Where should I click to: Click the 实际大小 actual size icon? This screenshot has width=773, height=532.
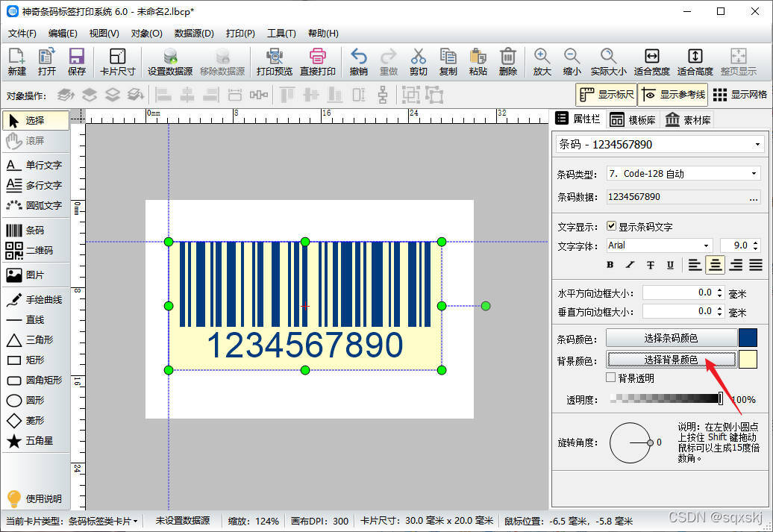pyautogui.click(x=608, y=61)
